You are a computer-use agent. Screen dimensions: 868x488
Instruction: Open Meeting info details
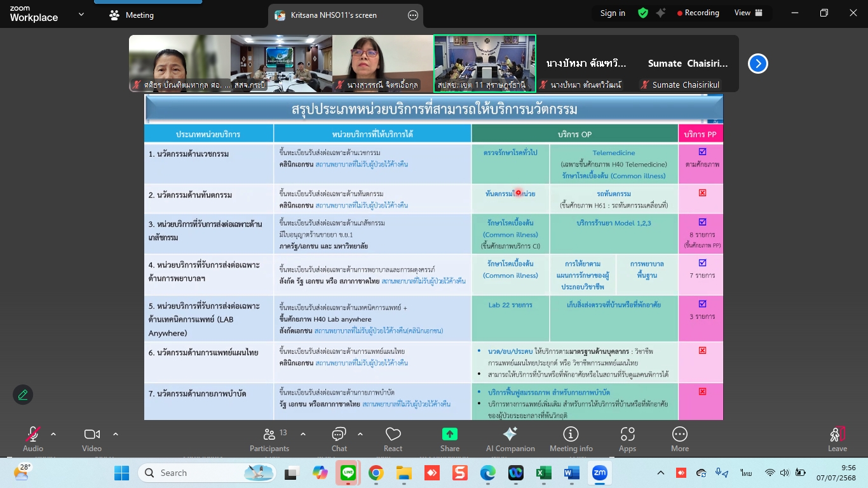571,439
